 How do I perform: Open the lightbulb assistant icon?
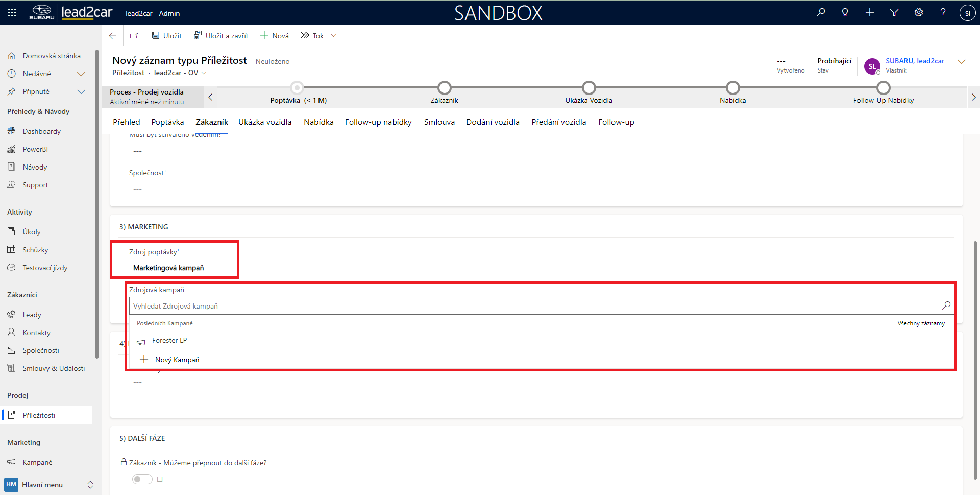point(845,13)
